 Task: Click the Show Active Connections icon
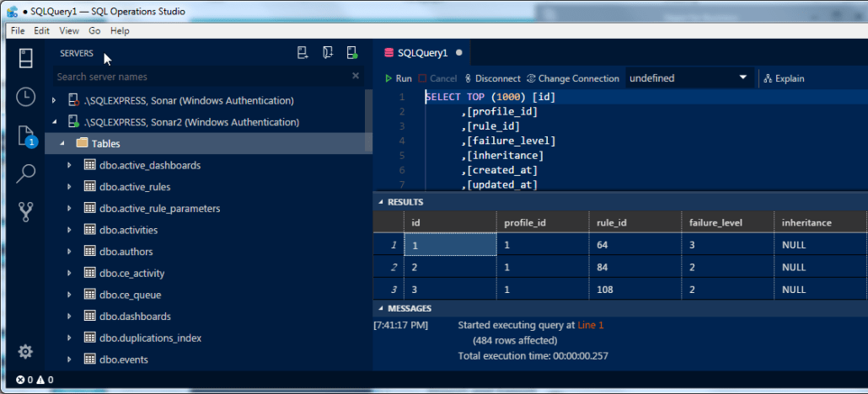[352, 53]
